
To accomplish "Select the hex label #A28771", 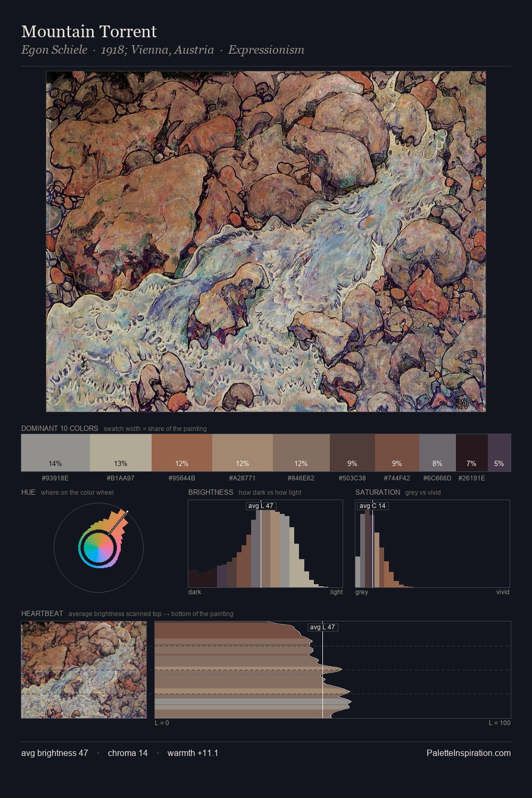I will click(243, 478).
